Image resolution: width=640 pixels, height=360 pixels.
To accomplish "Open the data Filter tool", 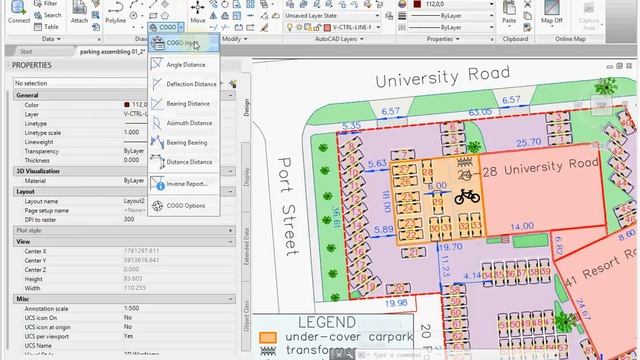I will pyautogui.click(x=46, y=4).
